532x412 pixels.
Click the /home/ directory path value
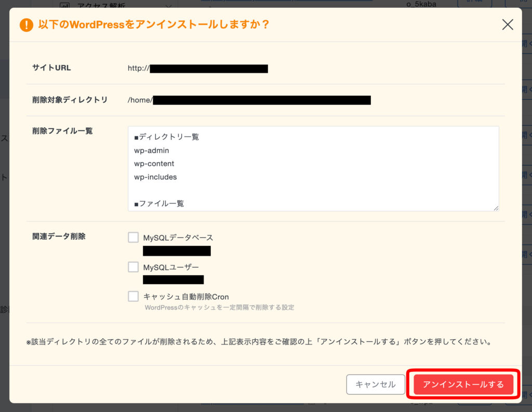(x=140, y=100)
